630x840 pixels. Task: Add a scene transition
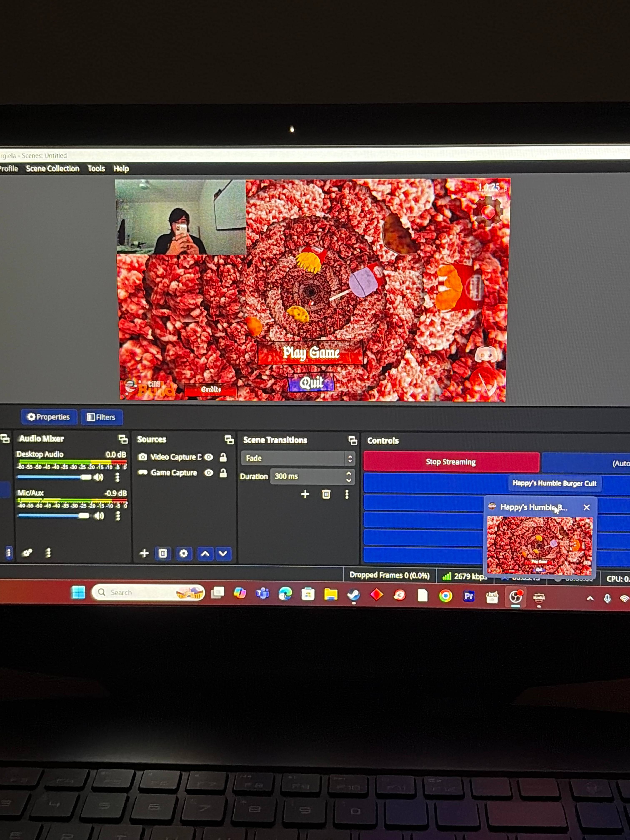tap(305, 494)
